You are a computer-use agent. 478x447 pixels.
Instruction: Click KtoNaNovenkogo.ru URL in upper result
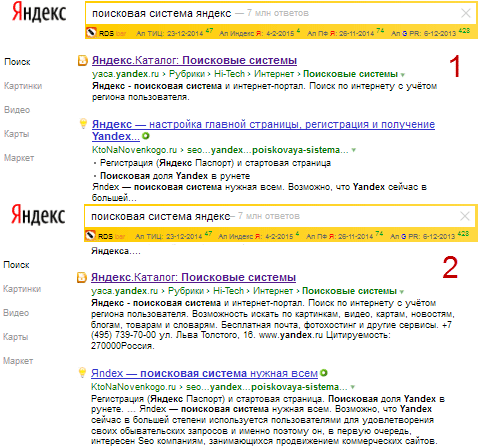click(x=134, y=150)
